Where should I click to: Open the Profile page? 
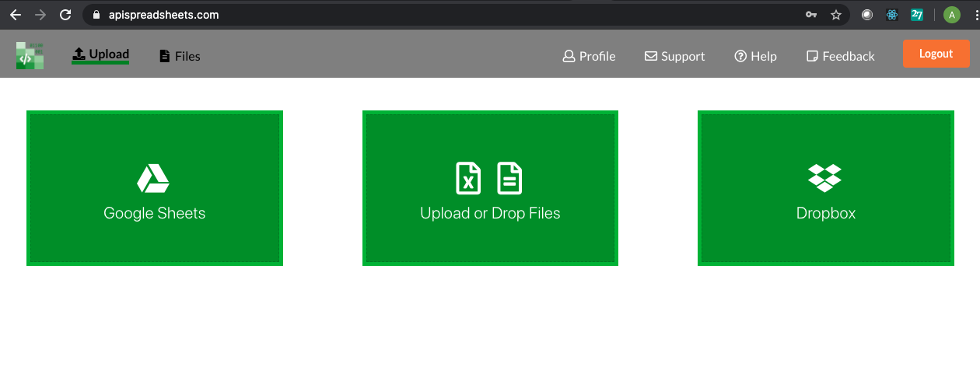589,56
